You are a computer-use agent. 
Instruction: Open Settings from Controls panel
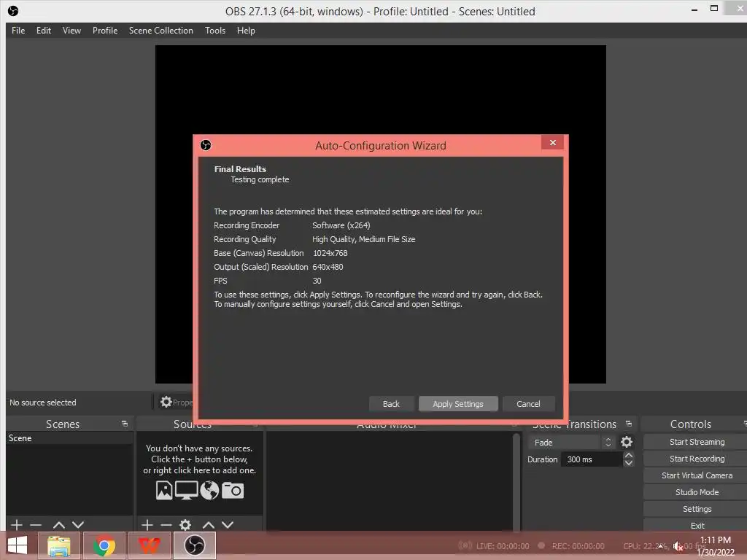click(697, 509)
